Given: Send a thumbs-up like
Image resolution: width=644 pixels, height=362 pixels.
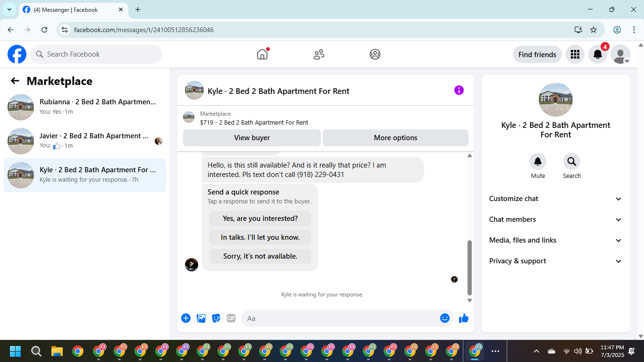Looking at the screenshot, I should pyautogui.click(x=464, y=318).
